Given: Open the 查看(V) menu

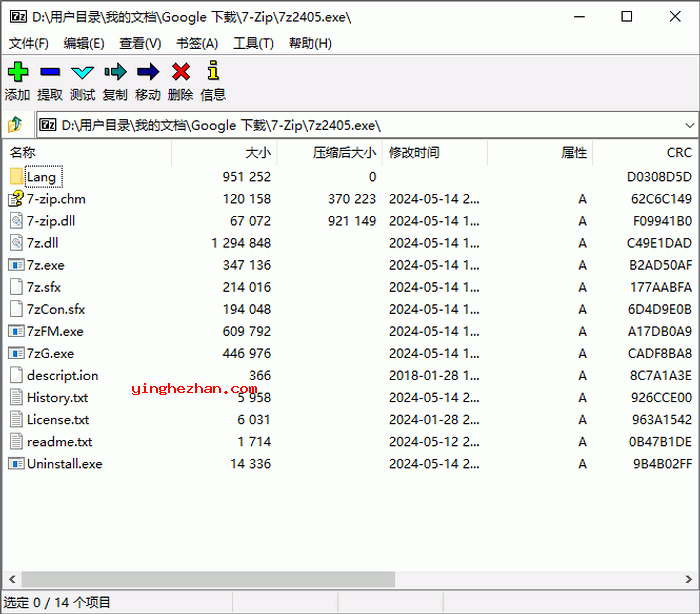Looking at the screenshot, I should (140, 43).
